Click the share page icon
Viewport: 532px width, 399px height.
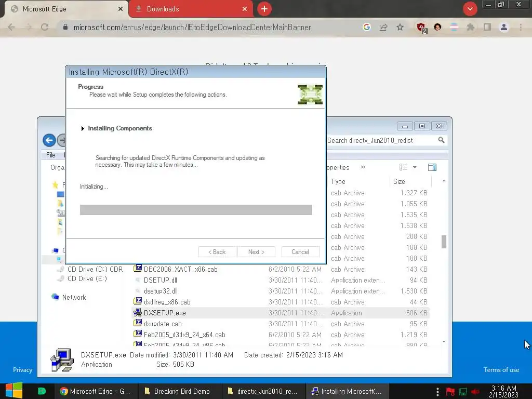tap(383, 27)
